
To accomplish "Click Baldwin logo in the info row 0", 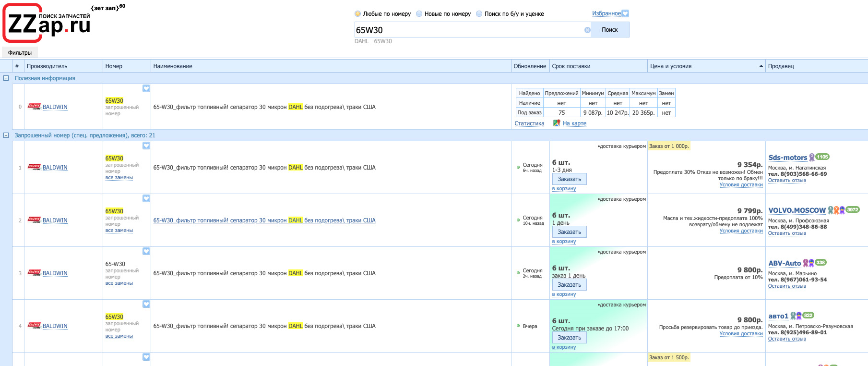I will click(x=34, y=107).
